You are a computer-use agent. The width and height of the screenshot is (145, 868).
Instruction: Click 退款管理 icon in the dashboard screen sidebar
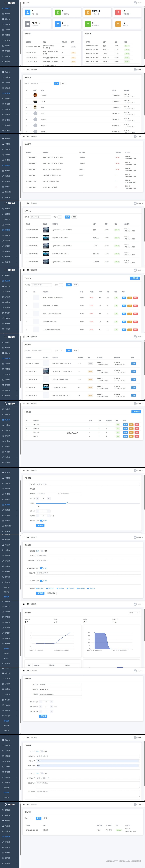tap(3, 35)
